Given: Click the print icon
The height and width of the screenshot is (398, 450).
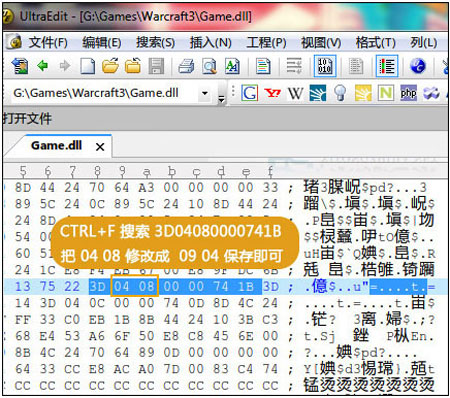Looking at the screenshot, I should pos(186,66).
